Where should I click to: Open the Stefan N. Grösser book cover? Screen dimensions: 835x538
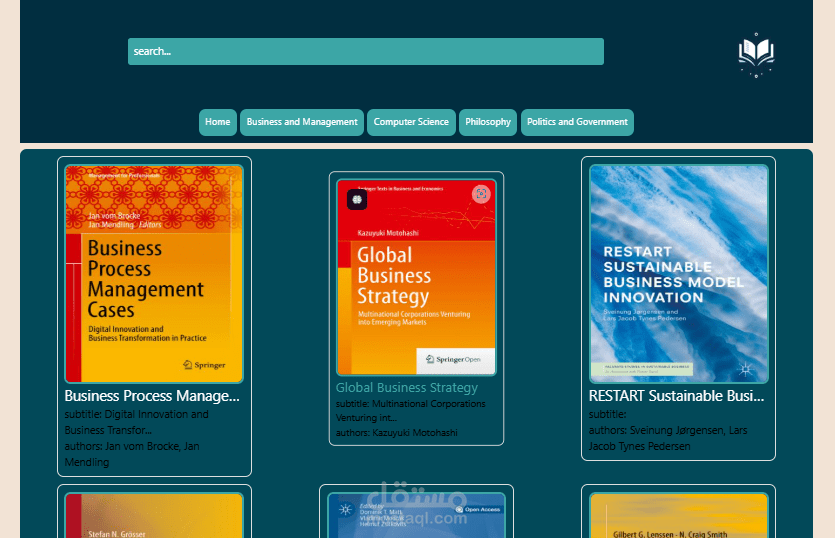154,515
